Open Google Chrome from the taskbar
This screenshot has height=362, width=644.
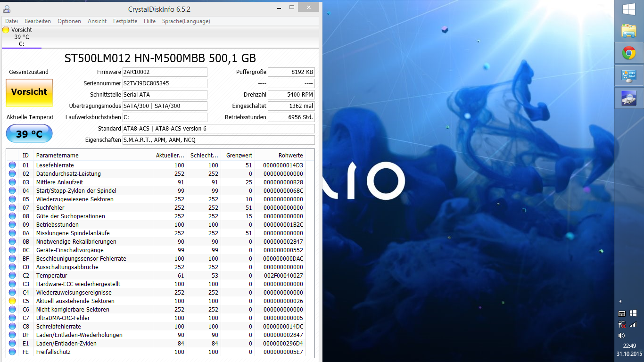tap(628, 53)
